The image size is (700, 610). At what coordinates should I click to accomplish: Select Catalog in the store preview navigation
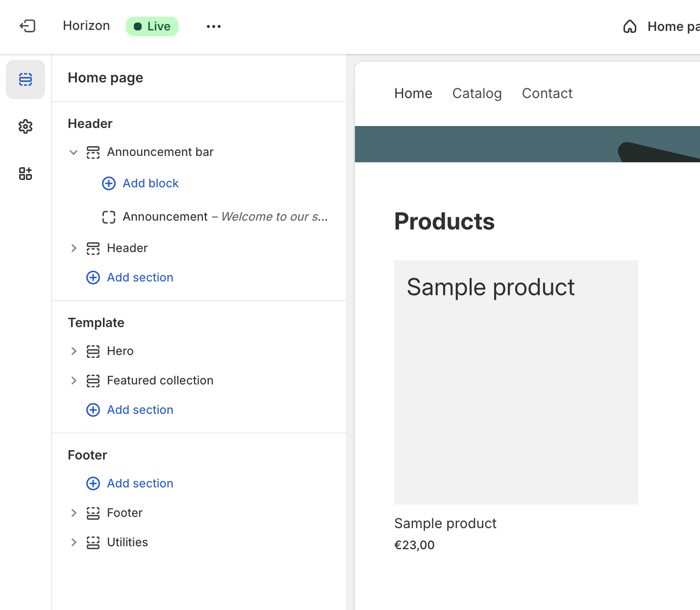click(x=477, y=93)
